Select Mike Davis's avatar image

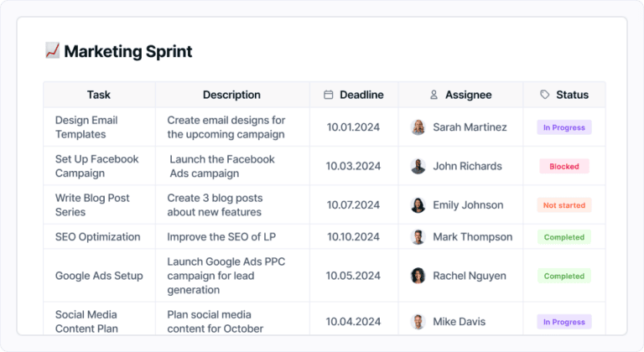click(418, 321)
